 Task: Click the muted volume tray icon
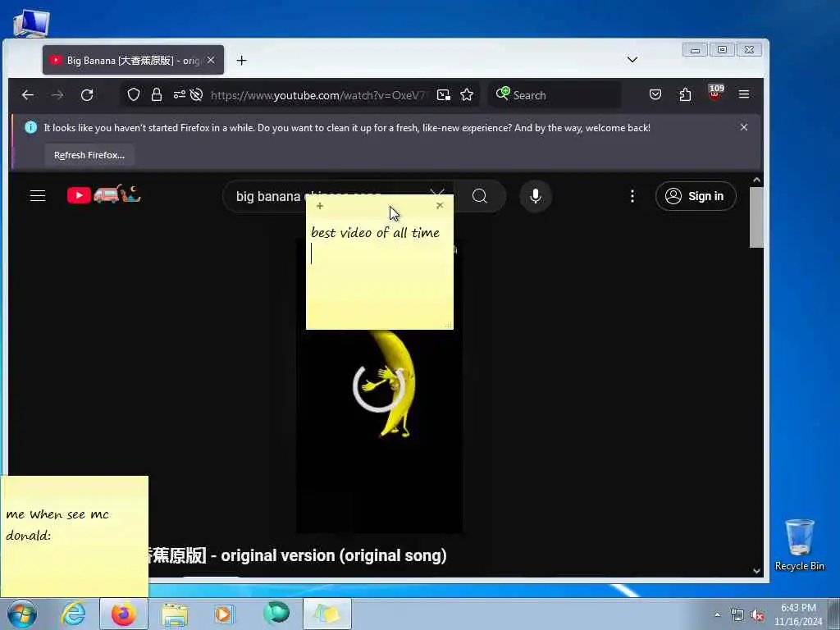click(x=757, y=615)
